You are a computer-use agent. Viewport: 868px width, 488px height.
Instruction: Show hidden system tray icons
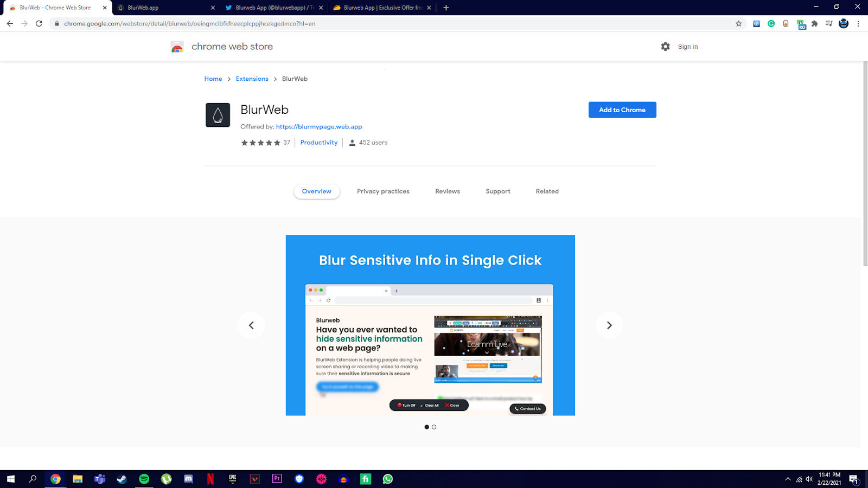(788, 479)
